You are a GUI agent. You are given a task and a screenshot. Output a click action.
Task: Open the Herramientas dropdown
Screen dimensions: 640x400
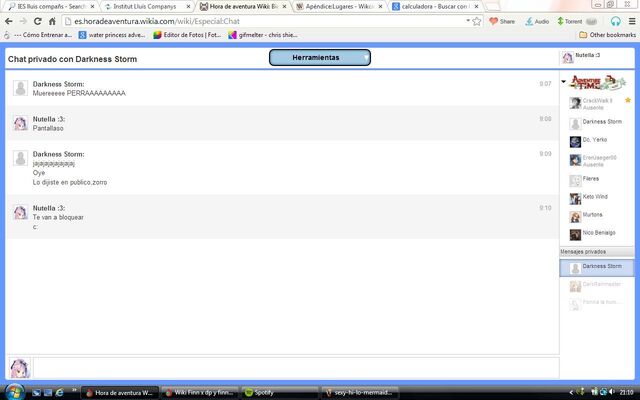(x=320, y=58)
